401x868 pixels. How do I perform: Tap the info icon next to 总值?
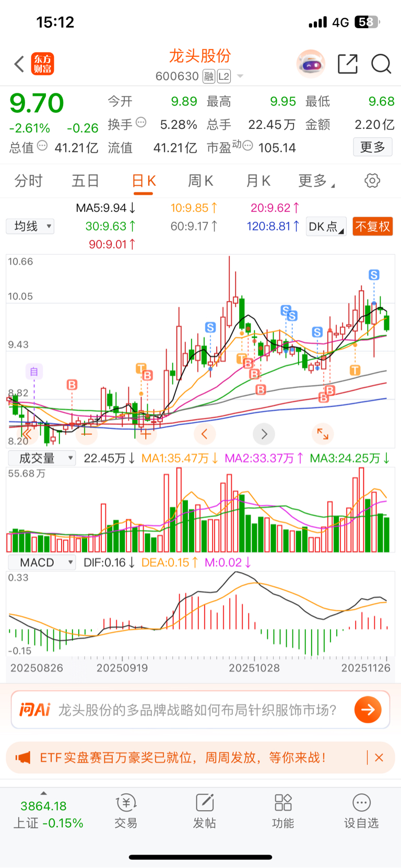coord(42,146)
